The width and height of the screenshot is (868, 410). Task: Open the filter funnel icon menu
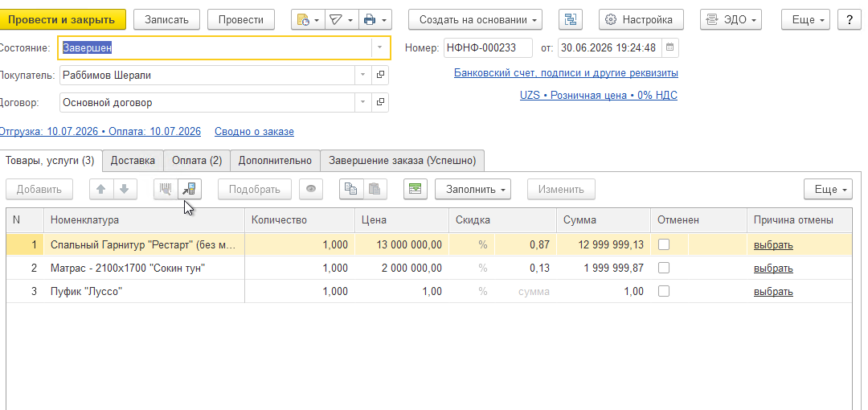(342, 20)
